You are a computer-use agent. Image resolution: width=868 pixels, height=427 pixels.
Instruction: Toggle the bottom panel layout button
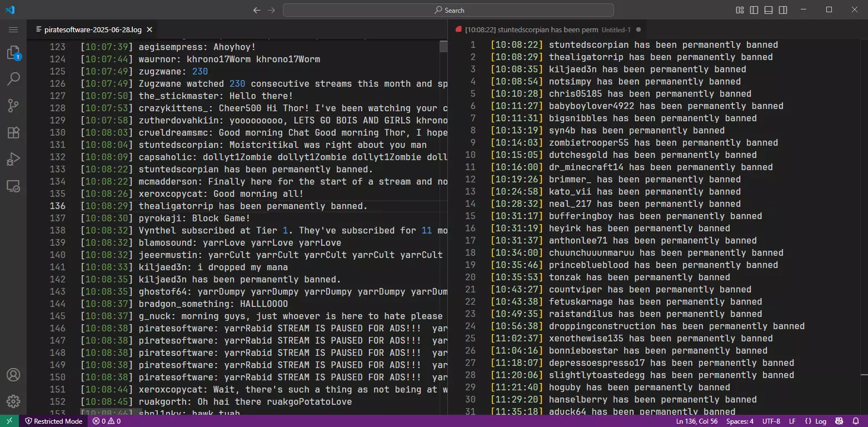click(769, 10)
